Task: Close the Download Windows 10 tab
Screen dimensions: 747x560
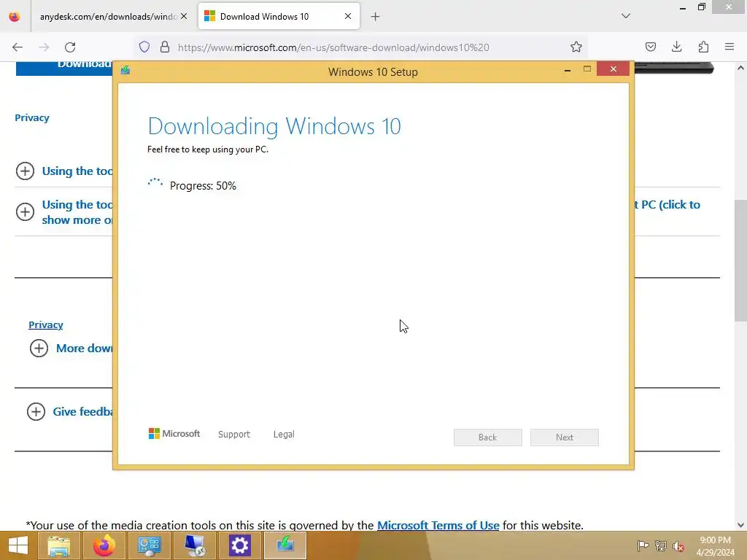Action: click(348, 16)
